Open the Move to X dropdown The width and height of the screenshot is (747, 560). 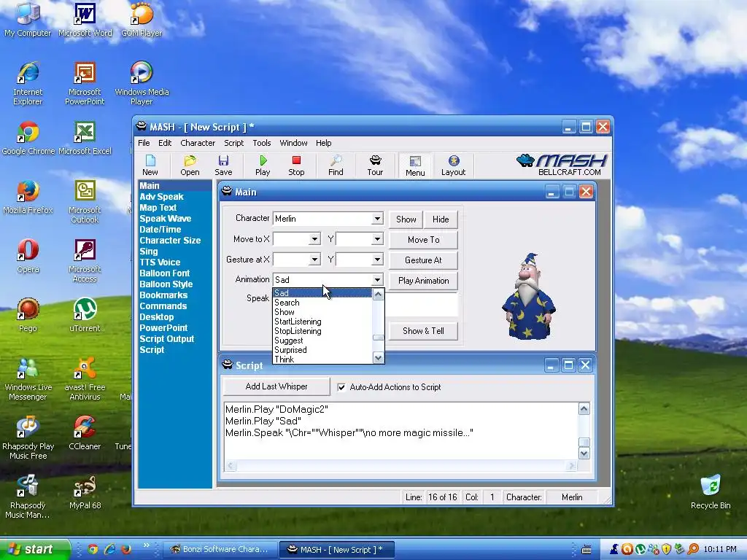point(314,239)
